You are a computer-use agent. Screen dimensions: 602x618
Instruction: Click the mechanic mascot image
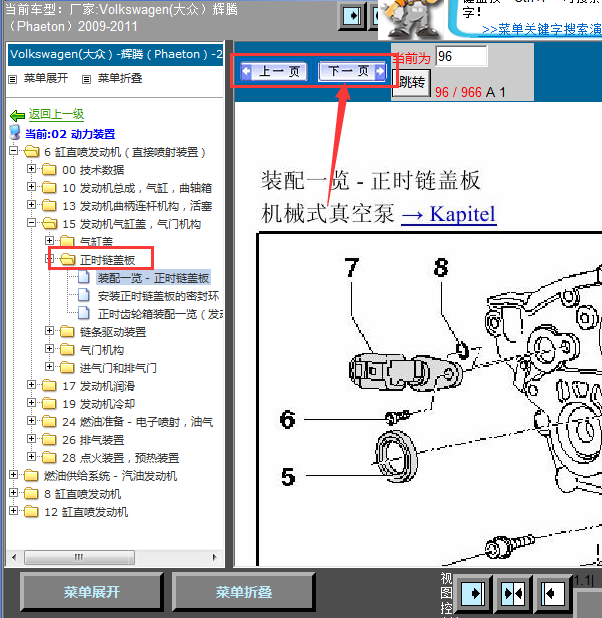pyautogui.click(x=412, y=20)
